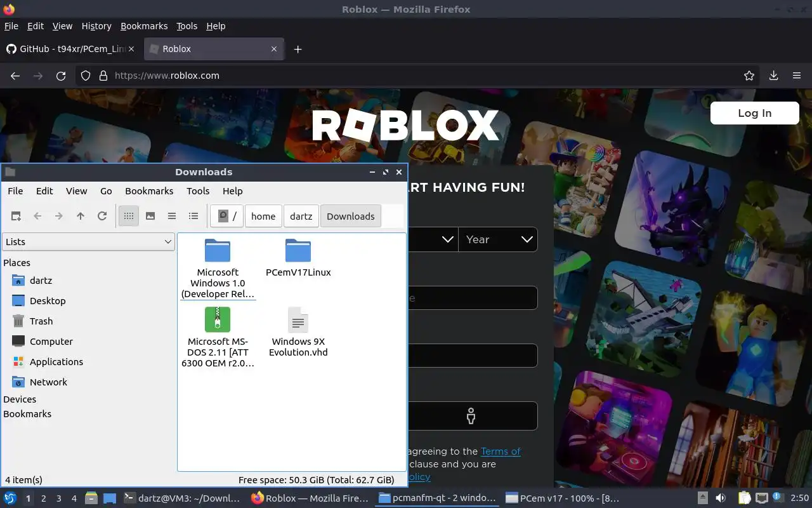Screen dimensions: 812x508
Task: Open the file manager Edit menu
Action: [x=44, y=190]
